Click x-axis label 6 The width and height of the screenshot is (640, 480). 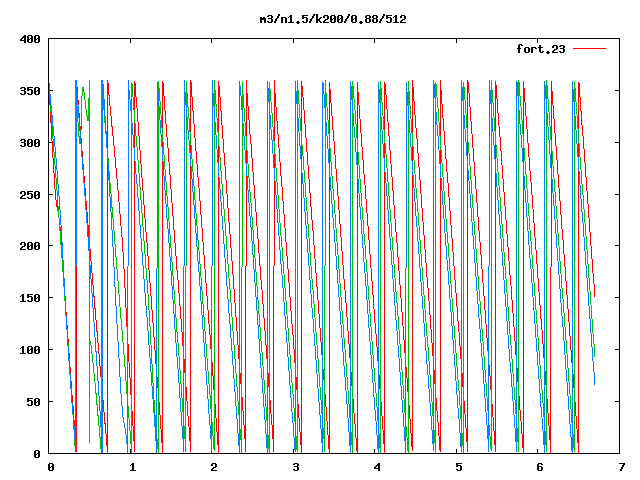[540, 467]
